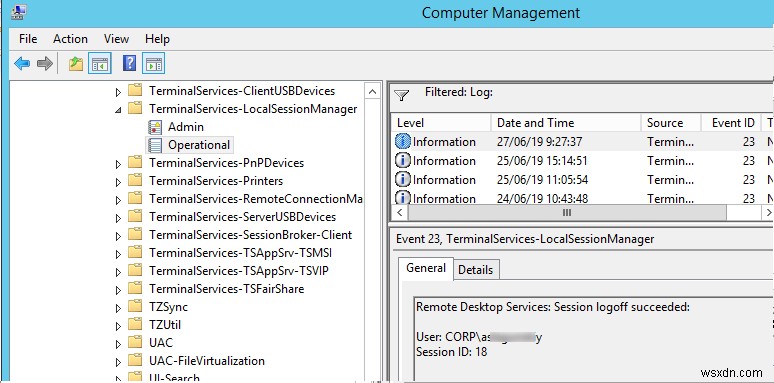Switch to the General tab
Screen dimensions: 774x383
click(x=426, y=268)
